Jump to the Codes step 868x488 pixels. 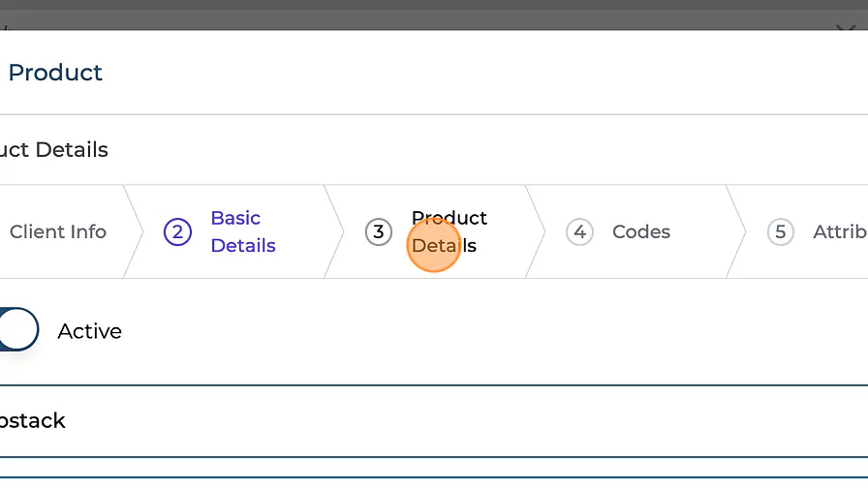640,232
